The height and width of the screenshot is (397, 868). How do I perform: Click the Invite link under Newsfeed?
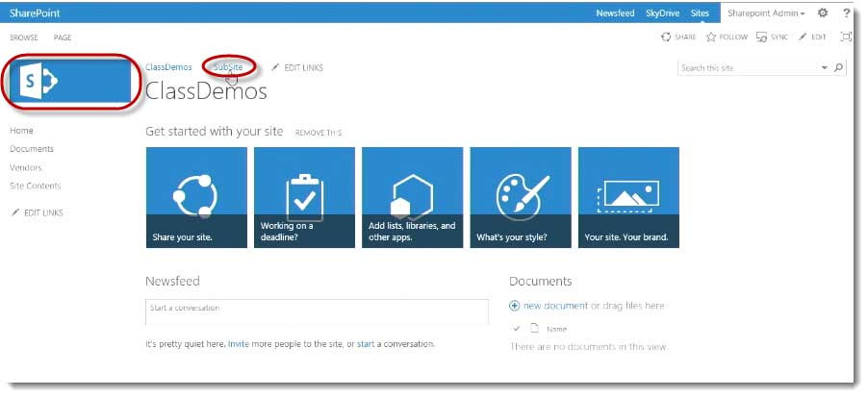point(239,344)
